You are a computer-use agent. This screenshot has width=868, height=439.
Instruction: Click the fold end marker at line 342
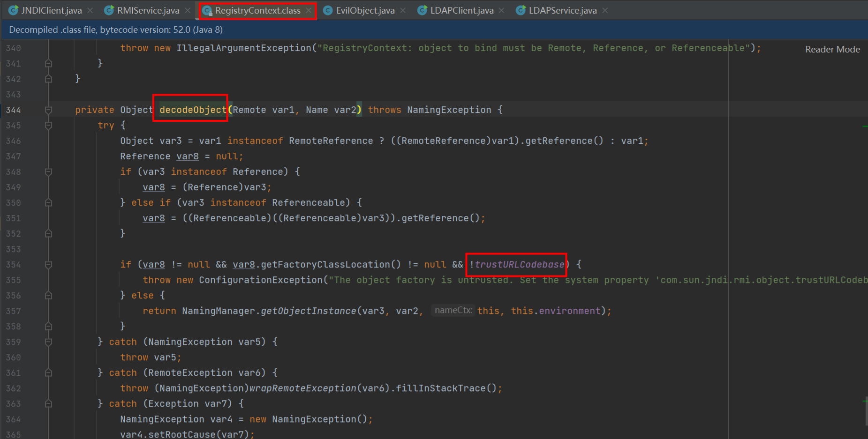pos(48,79)
